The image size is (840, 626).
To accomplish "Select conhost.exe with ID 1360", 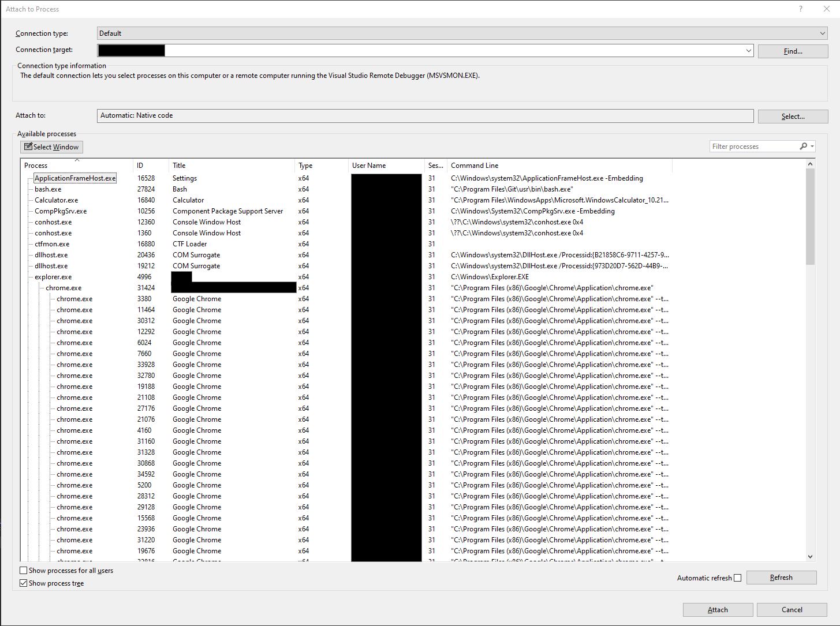I will coord(53,233).
